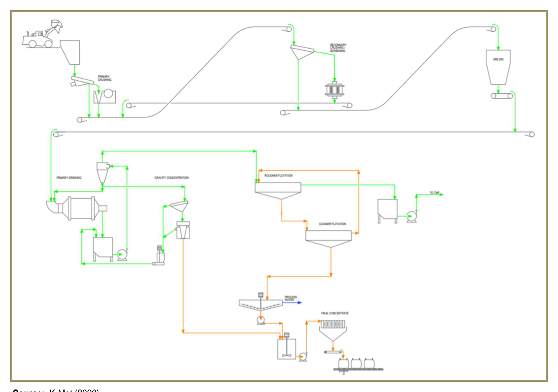558x392 pixels.
Task: Click the ROUGHER FLOTATION label
Action: (x=278, y=176)
